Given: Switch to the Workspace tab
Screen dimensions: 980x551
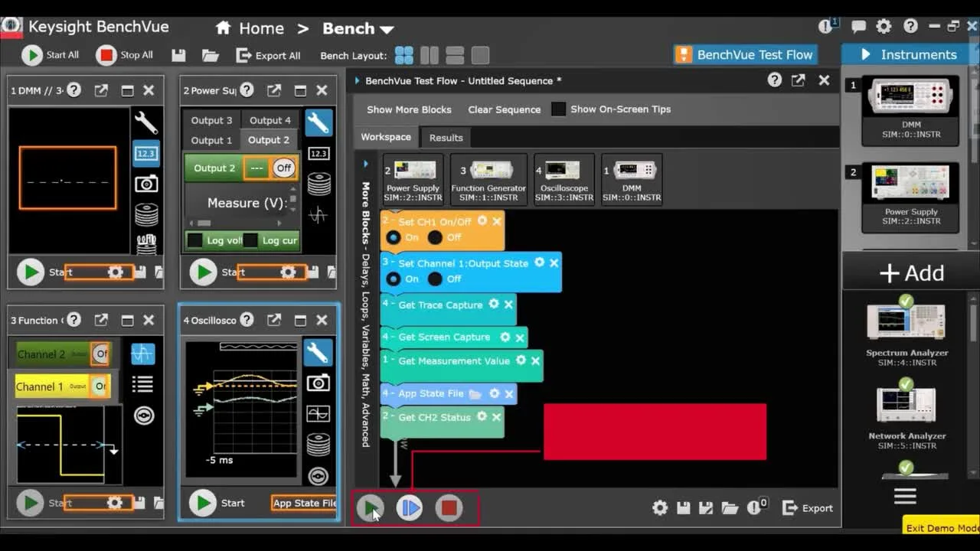Looking at the screenshot, I should click(x=386, y=137).
